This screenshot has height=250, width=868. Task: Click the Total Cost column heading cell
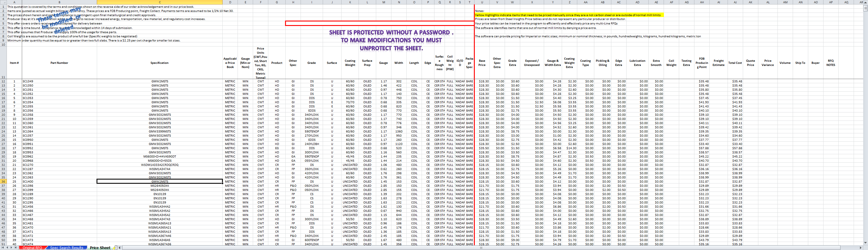[735, 63]
